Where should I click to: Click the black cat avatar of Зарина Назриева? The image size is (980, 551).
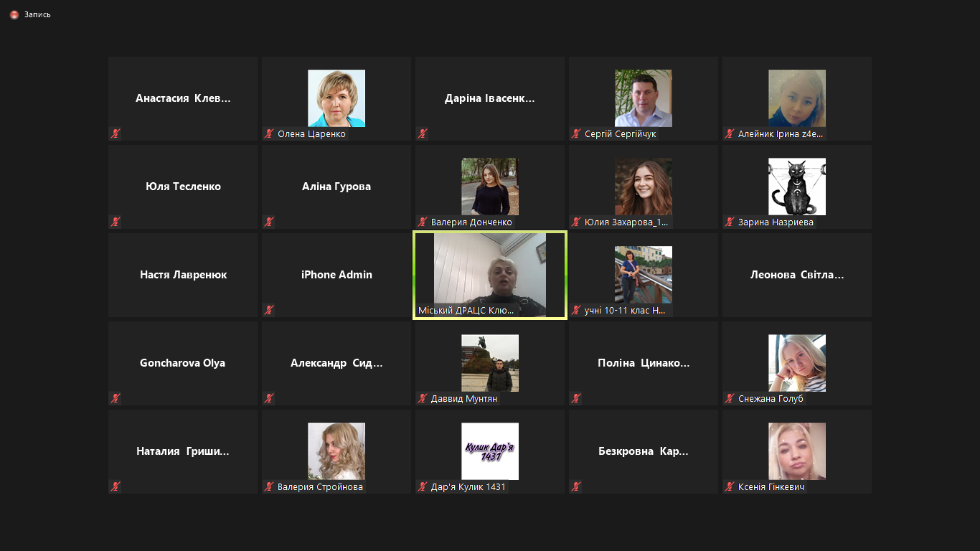[x=796, y=186]
